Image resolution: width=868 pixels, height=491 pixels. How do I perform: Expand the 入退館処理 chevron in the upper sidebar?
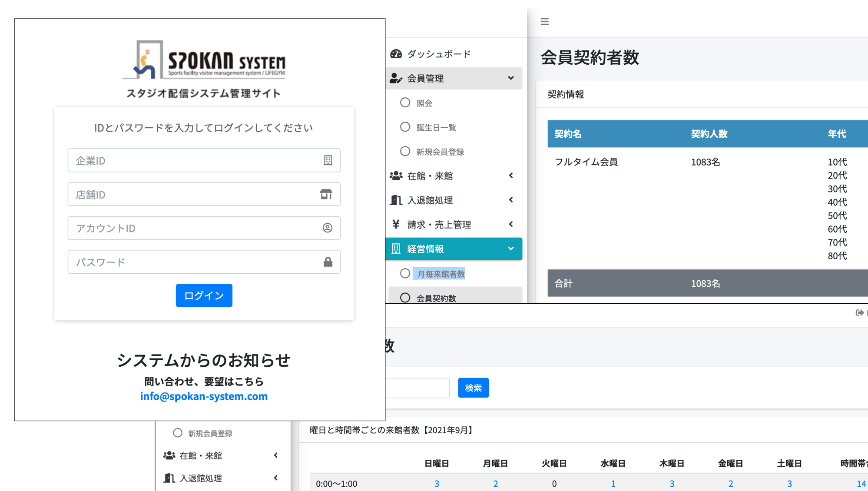(x=511, y=200)
